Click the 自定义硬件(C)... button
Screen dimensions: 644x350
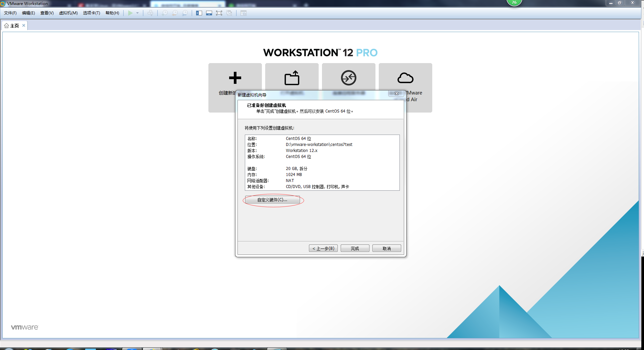pos(272,200)
